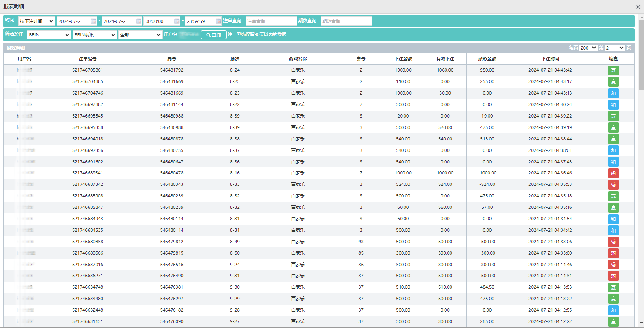
Task: Change the 每页 rows-per-page dropdown from 200
Action: coord(588,48)
